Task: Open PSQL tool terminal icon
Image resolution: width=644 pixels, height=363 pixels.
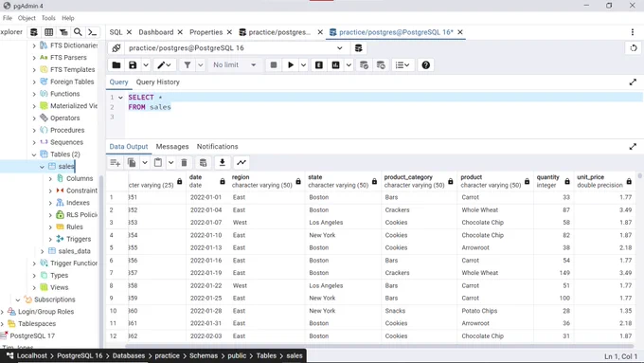Action: coord(93,32)
